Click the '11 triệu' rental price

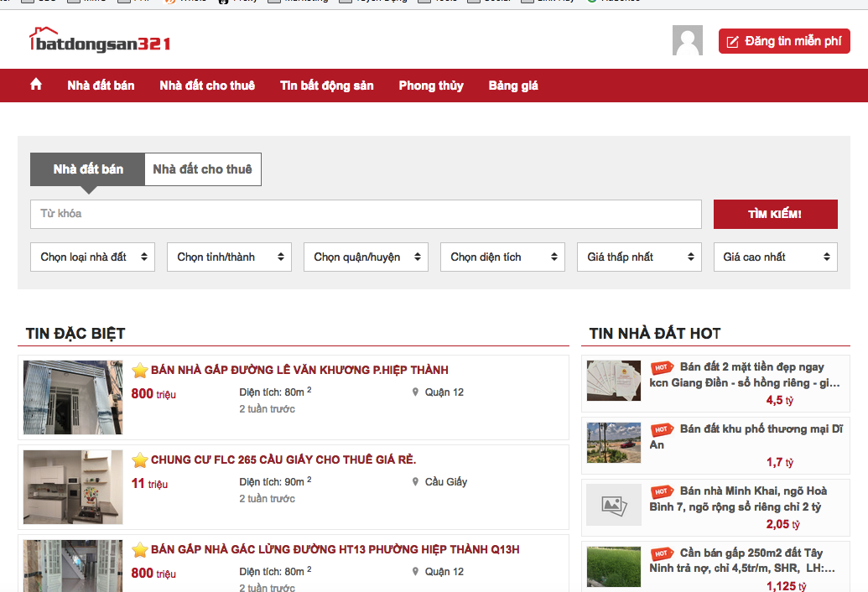(149, 484)
